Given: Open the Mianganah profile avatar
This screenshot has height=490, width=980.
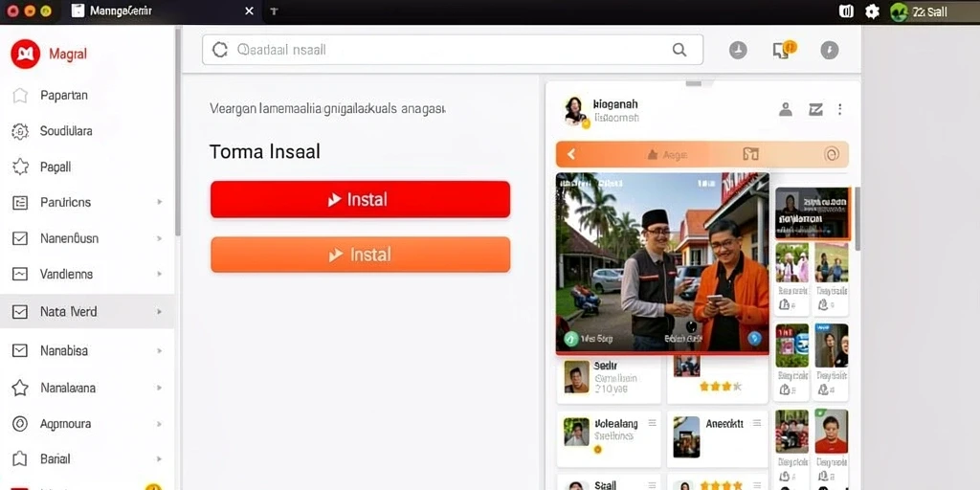Looking at the screenshot, I should [575, 111].
